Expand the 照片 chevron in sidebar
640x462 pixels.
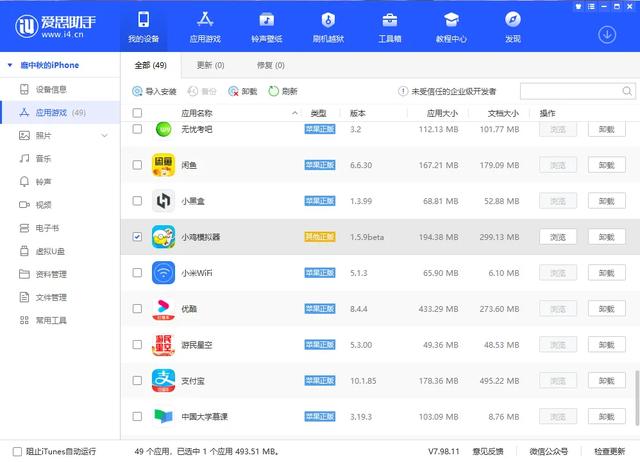104,135
